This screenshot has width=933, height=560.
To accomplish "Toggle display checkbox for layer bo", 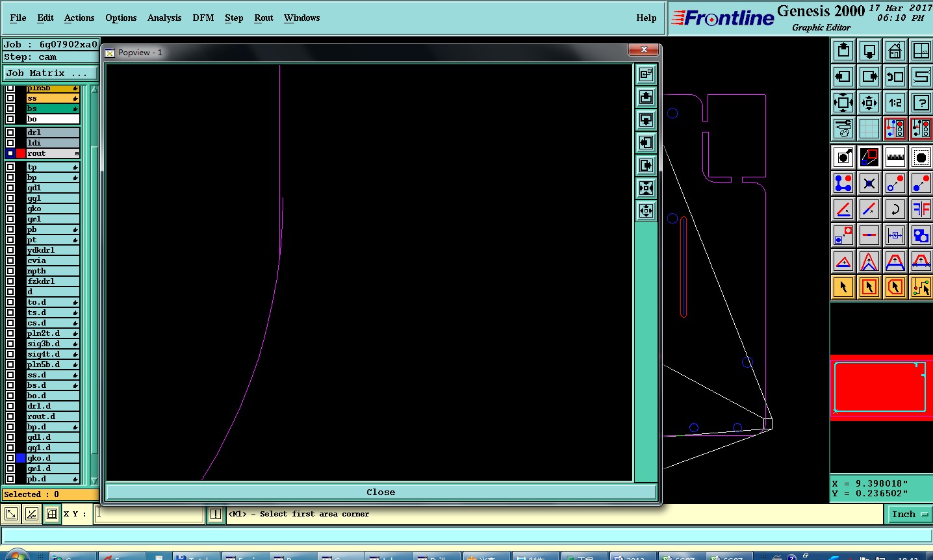I will 10,119.
